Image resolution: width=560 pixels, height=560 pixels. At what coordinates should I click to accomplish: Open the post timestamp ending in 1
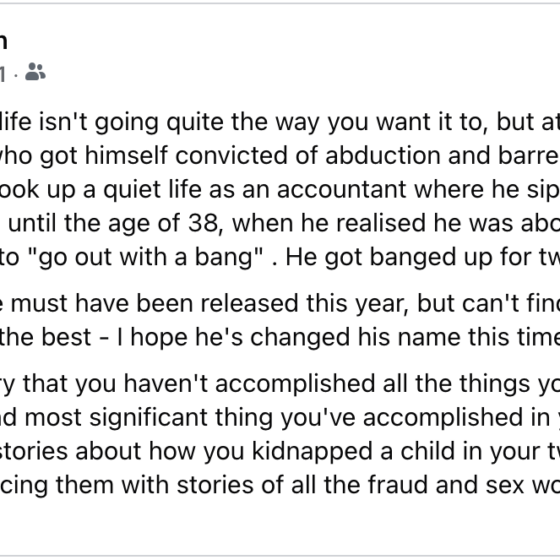point(2,75)
